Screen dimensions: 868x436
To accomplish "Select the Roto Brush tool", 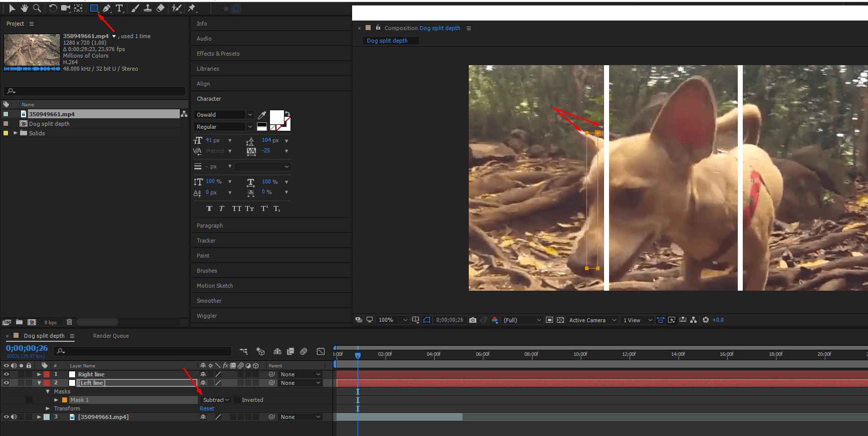I will click(x=176, y=8).
